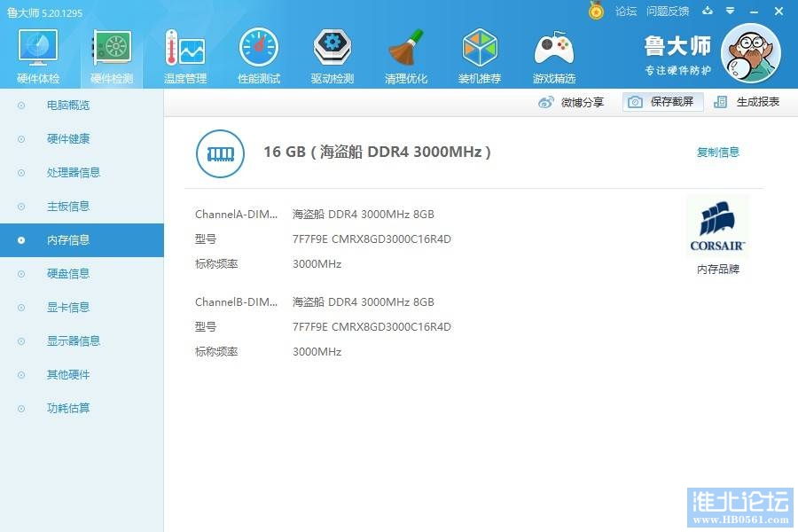Select 硬盘信息 in the sidebar

point(82,274)
